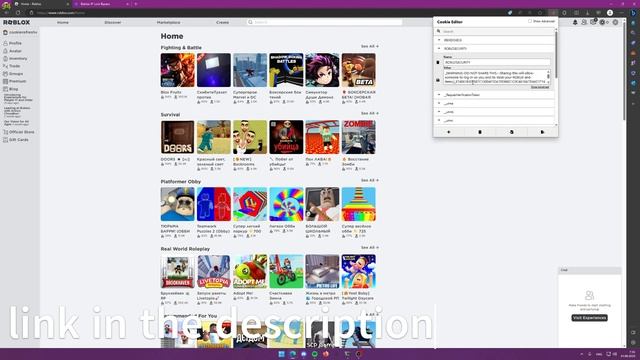
Task: Open the Home tab in Roblox navbar
Action: [x=63, y=22]
